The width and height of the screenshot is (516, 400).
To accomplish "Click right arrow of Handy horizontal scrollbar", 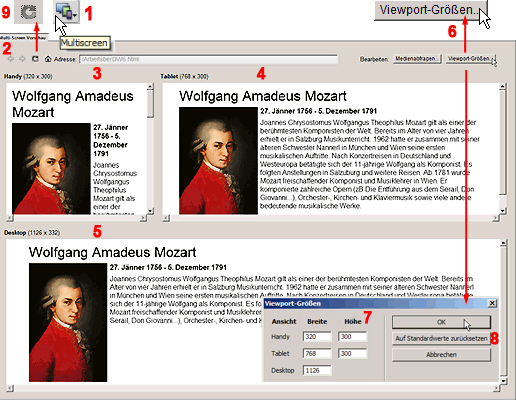I will [143, 218].
